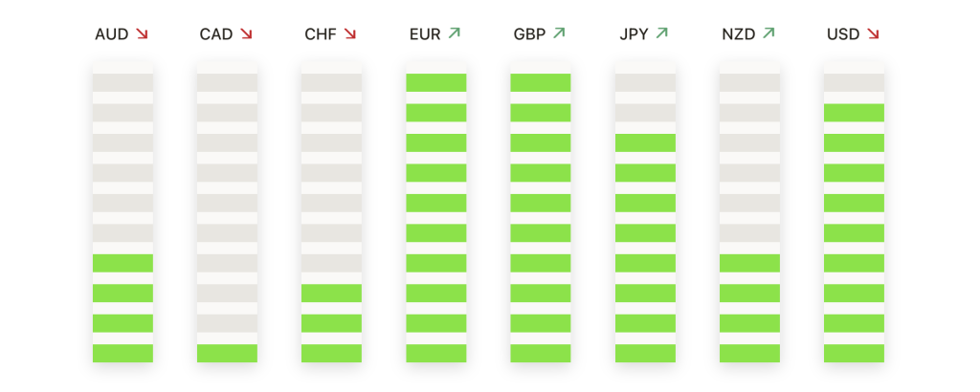980x392 pixels.
Task: Choose the JPY currency label
Action: 634,34
